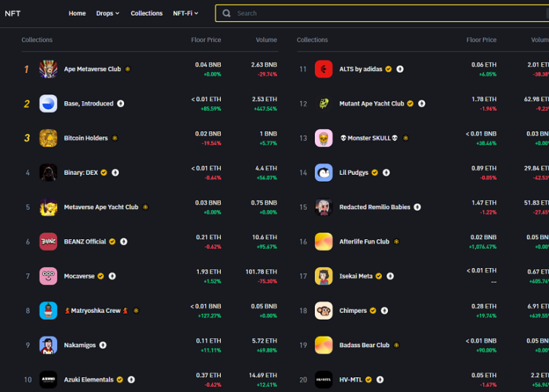Click the Mutant Ape Yacht Club avatar

coord(324,103)
